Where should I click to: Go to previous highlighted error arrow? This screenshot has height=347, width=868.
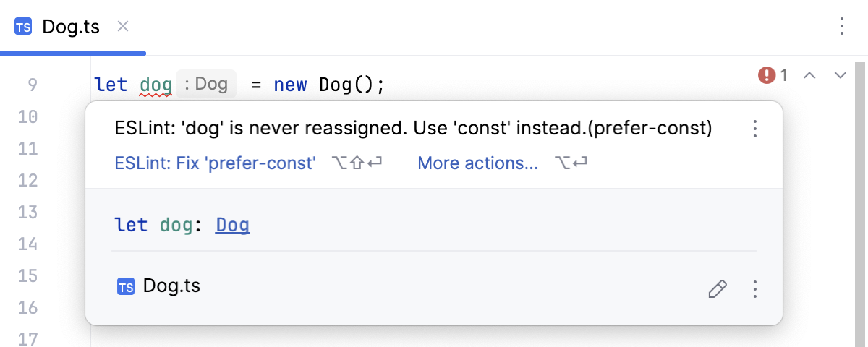tap(810, 74)
